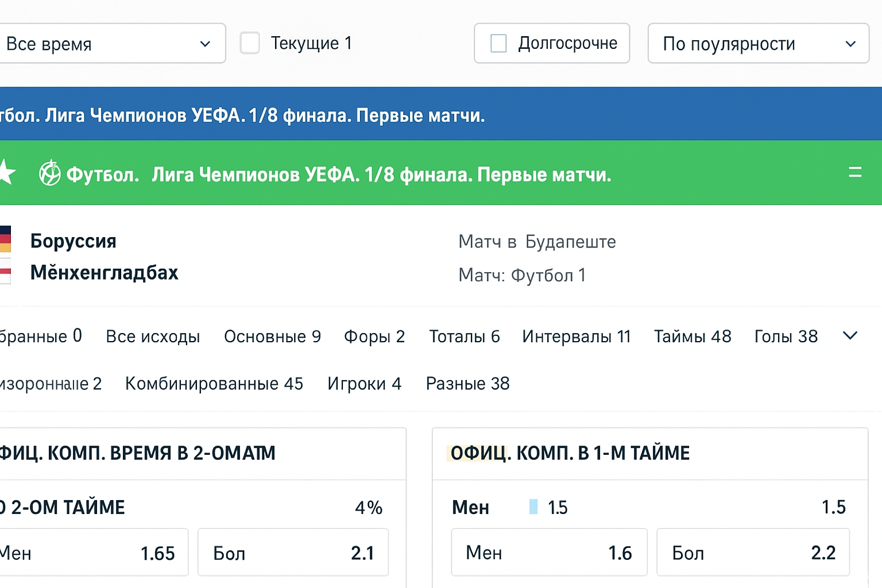The image size is (882, 588).
Task: Select the Таймы 48 tab
Action: click(693, 336)
